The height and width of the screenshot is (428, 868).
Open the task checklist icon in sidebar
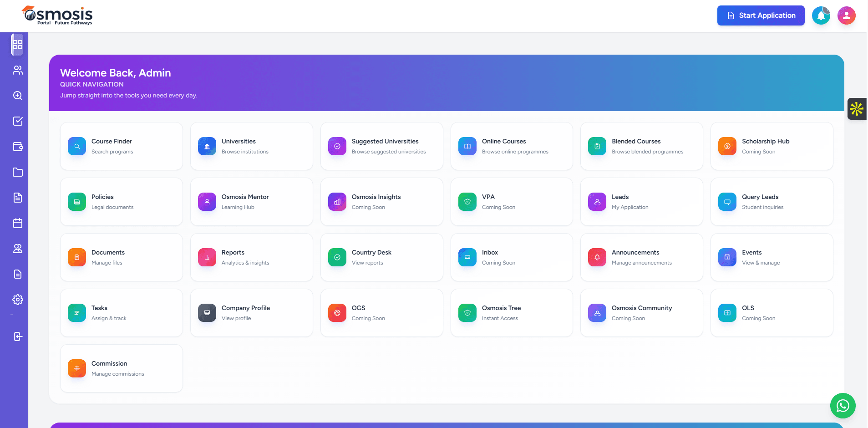tap(17, 121)
